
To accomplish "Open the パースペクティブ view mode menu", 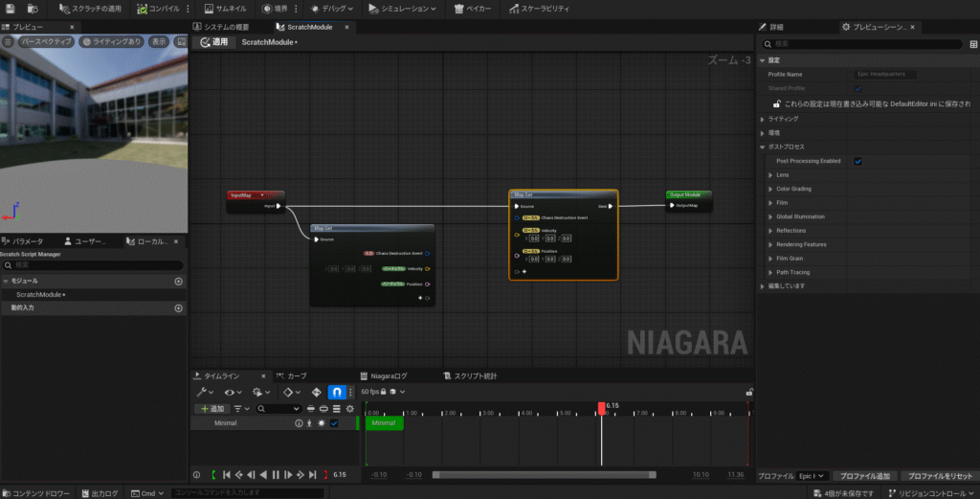I will click(46, 42).
